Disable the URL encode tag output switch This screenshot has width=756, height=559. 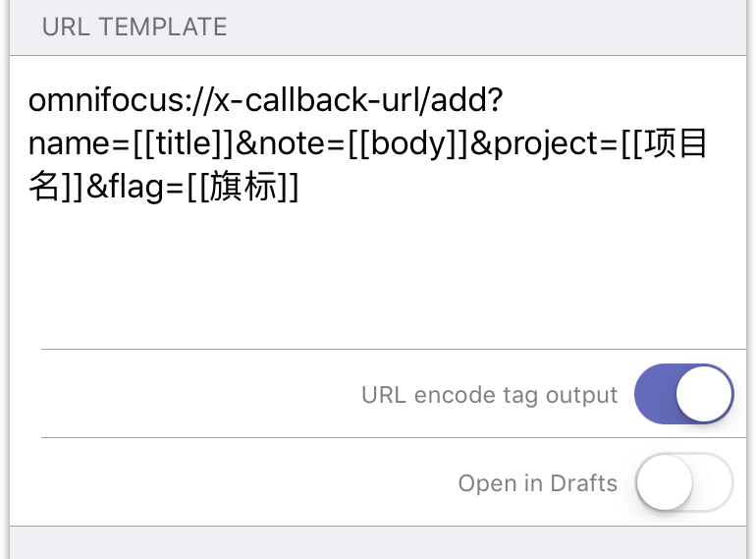683,395
